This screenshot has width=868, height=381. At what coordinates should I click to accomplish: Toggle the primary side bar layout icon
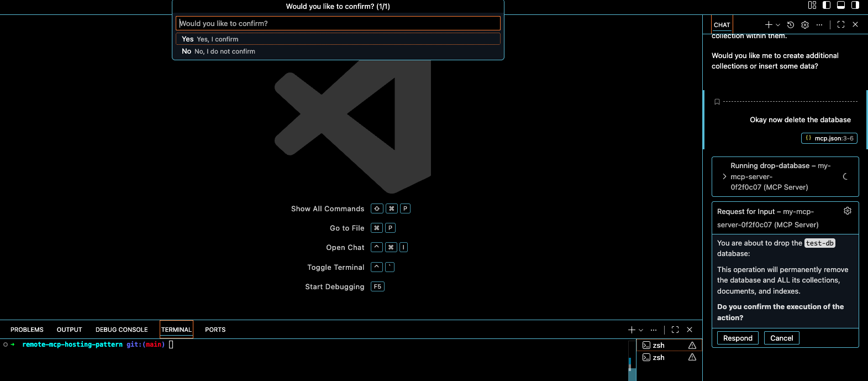pyautogui.click(x=827, y=5)
